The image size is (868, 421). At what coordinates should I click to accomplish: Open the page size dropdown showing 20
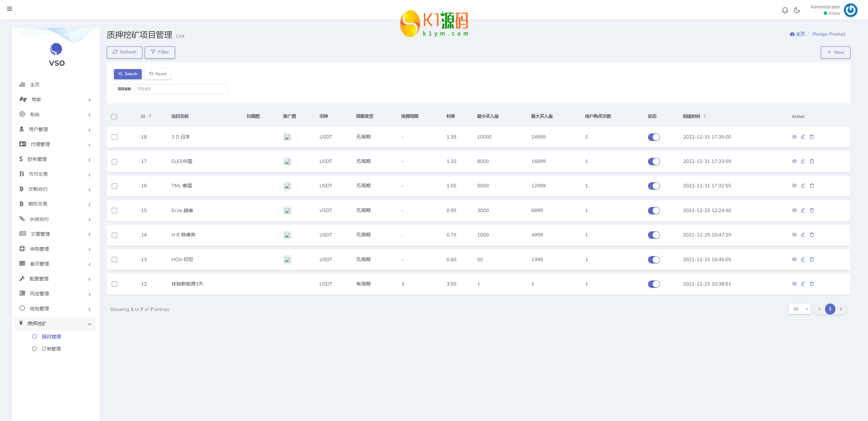tap(799, 309)
